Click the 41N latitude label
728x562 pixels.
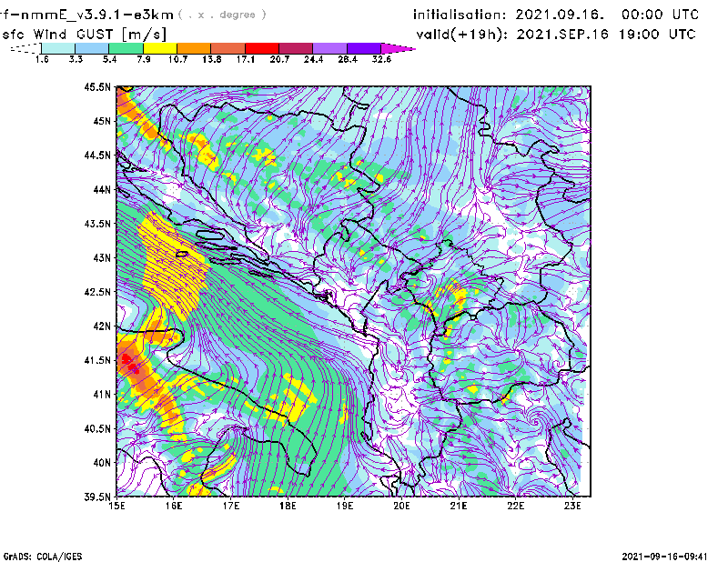pos(102,395)
